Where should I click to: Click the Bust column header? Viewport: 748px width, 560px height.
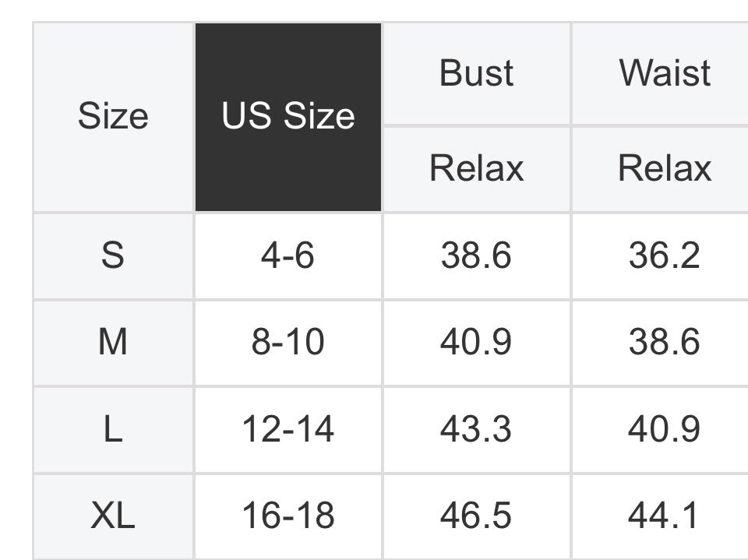tap(476, 73)
